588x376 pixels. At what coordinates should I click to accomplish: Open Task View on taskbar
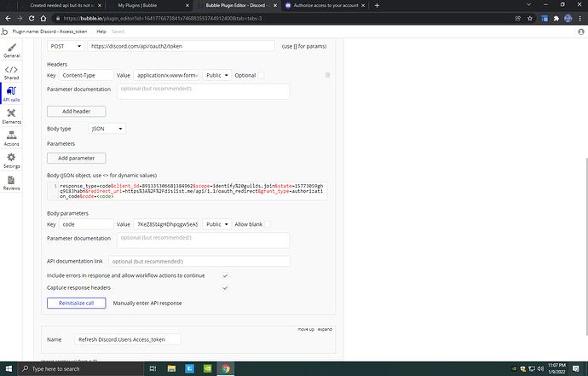coord(153,368)
